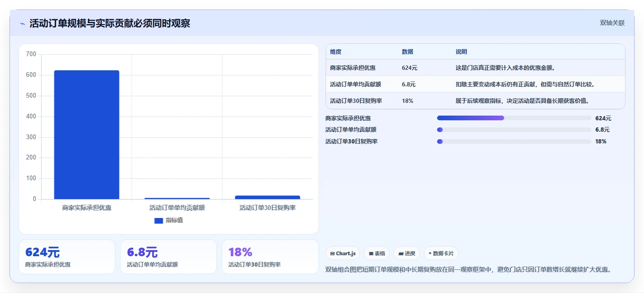The image size is (644, 293).
Task: Select the 进度 tag chip
Action: tap(407, 253)
